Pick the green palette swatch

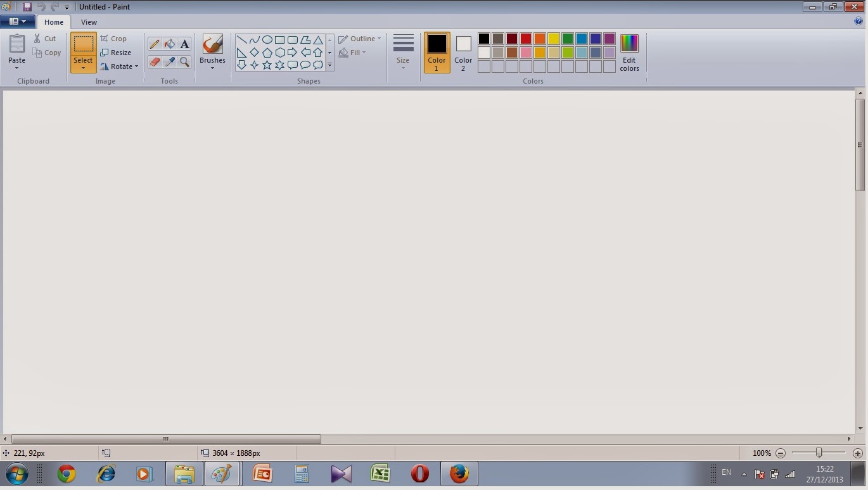pyautogui.click(x=568, y=39)
